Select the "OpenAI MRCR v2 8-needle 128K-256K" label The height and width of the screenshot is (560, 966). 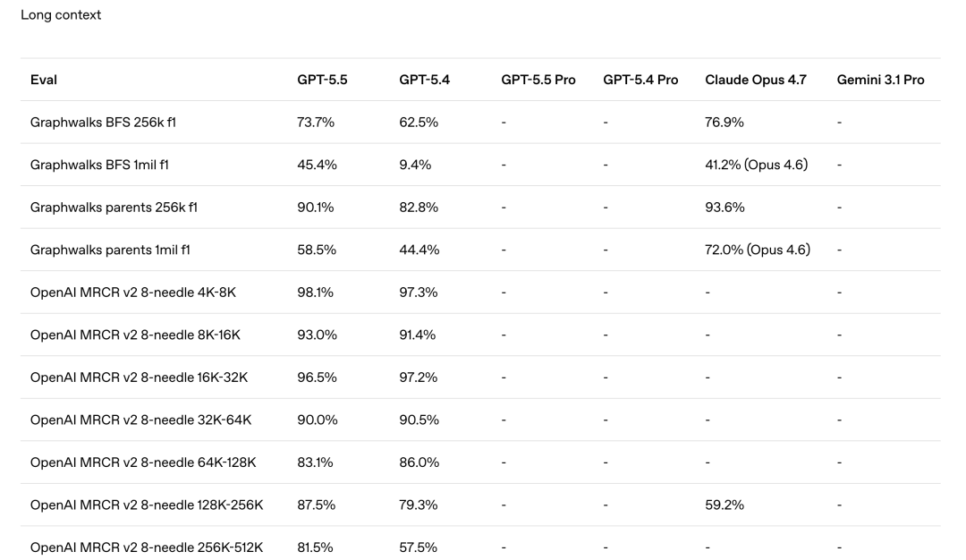pos(147,505)
